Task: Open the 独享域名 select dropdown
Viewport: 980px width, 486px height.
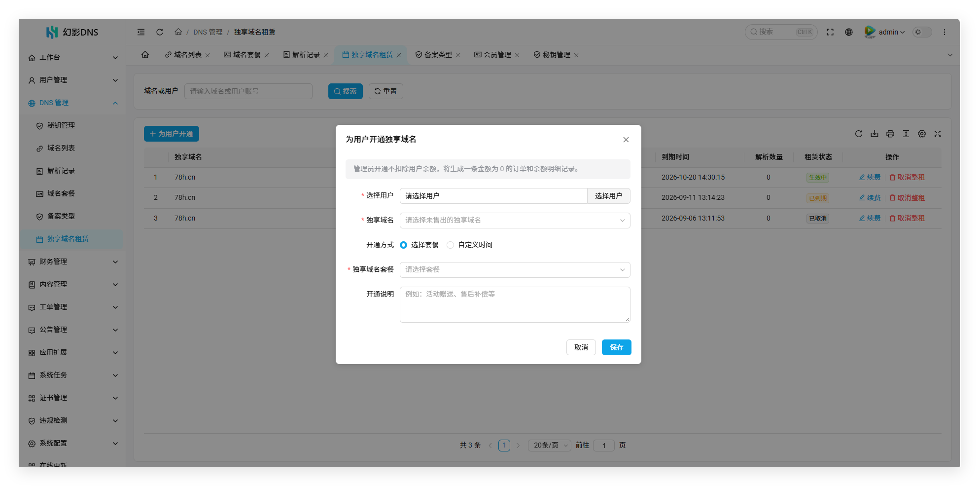Action: [515, 221]
